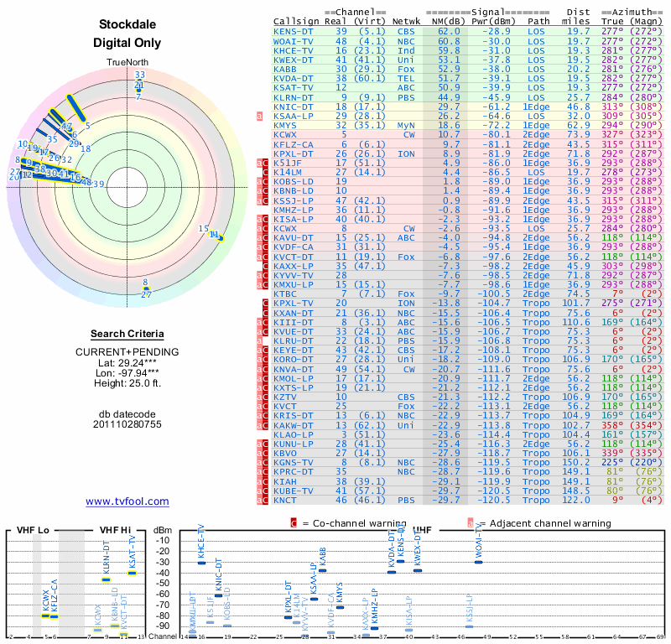Click the Stockdale title text
Viewport: 671px width, 644px height.
(127, 24)
